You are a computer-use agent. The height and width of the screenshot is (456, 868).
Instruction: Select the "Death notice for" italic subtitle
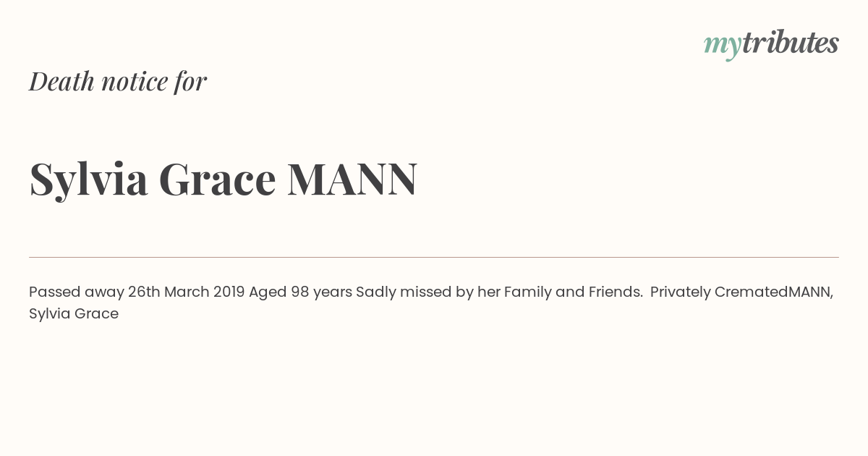pyautogui.click(x=118, y=82)
